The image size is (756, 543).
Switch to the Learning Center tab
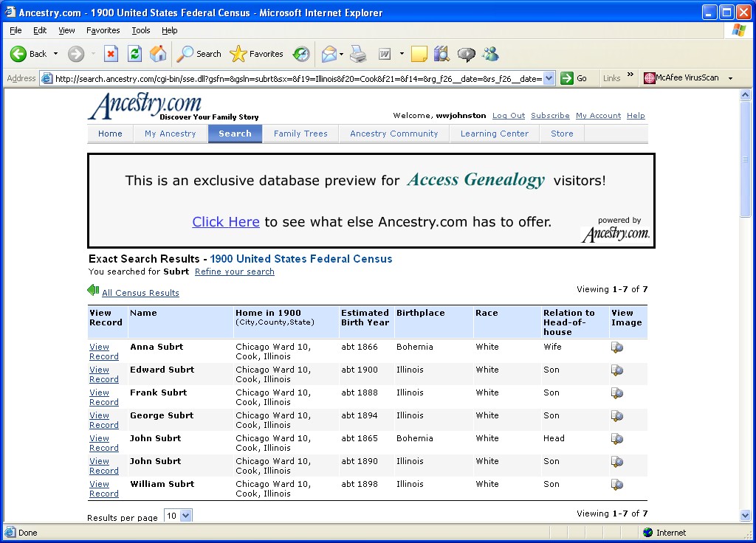tap(494, 134)
